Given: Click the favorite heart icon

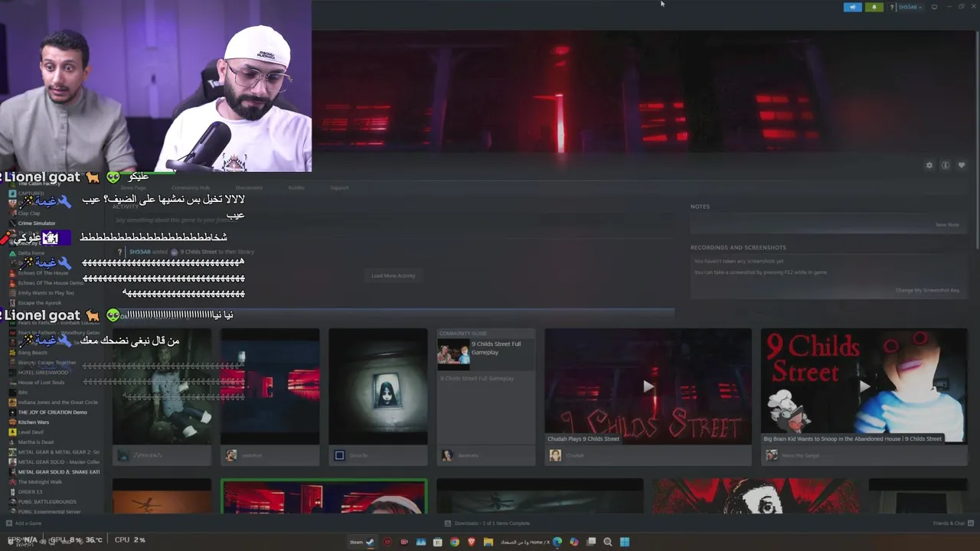Looking at the screenshot, I should (x=962, y=165).
